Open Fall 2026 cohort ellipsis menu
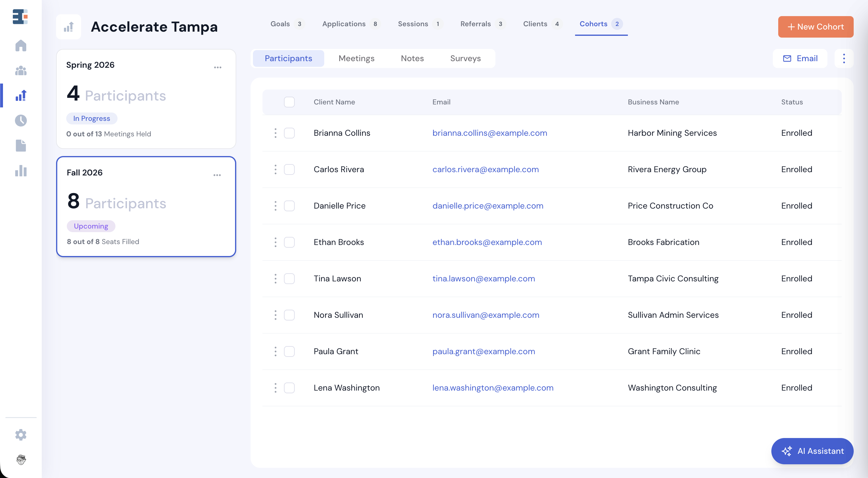 (x=217, y=175)
